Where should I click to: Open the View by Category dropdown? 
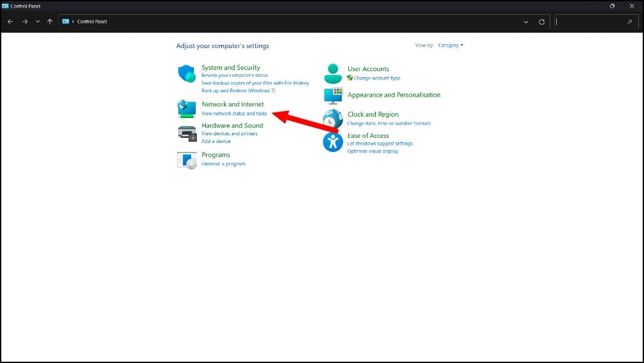coord(450,45)
